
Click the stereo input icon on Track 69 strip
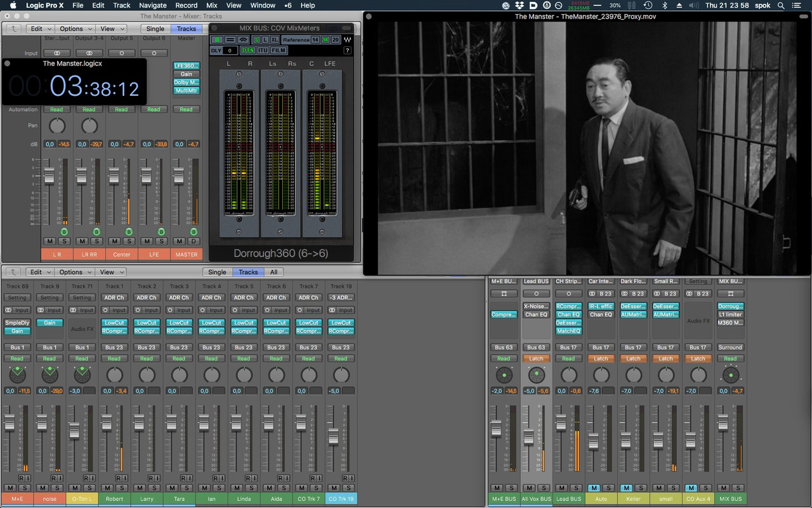(9, 310)
